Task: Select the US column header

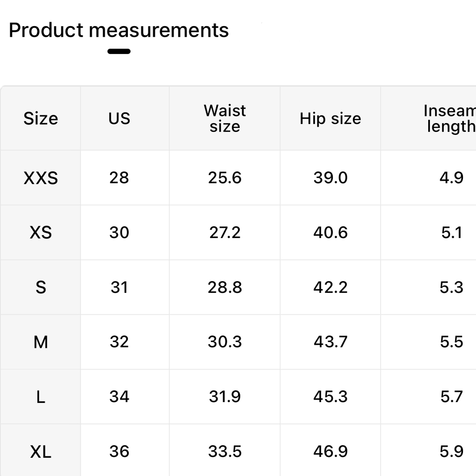Action: coord(119,119)
